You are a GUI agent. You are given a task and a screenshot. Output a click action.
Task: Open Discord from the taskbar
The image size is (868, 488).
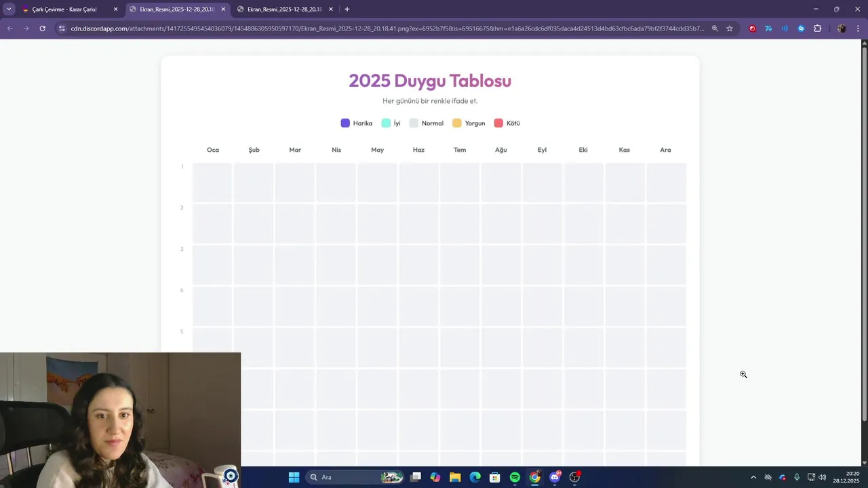tap(555, 477)
